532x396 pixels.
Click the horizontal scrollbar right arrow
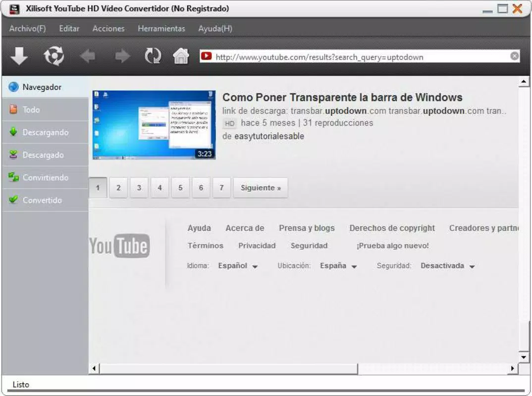[513, 368]
